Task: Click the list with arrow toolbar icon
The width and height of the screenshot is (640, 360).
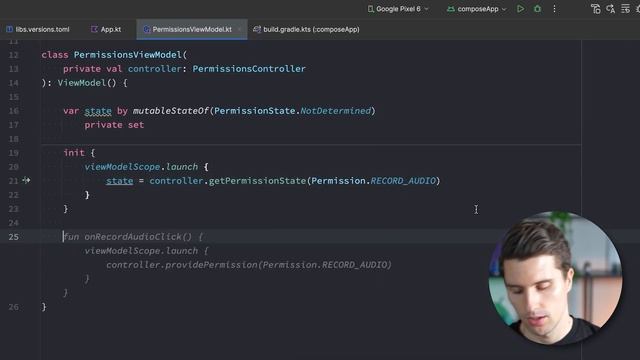Action: pos(625,9)
